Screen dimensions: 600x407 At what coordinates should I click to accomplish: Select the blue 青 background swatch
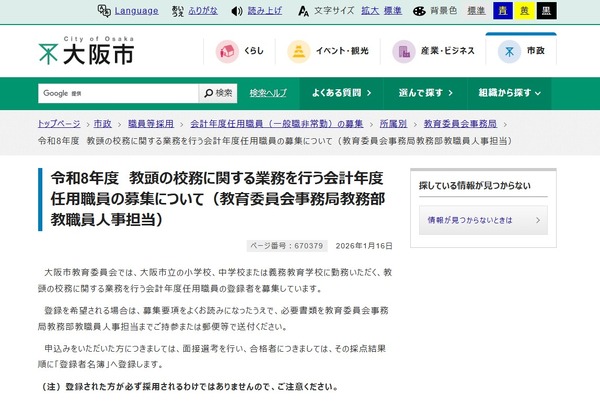503,11
